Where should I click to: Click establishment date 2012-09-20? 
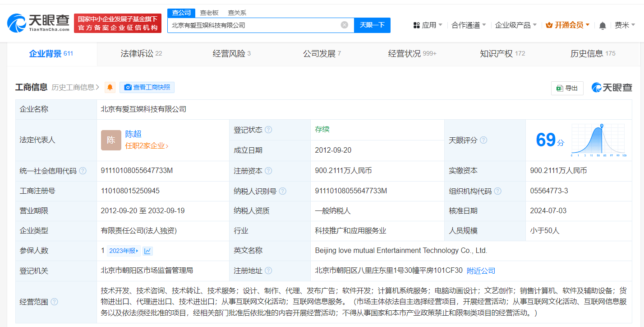tap(333, 150)
